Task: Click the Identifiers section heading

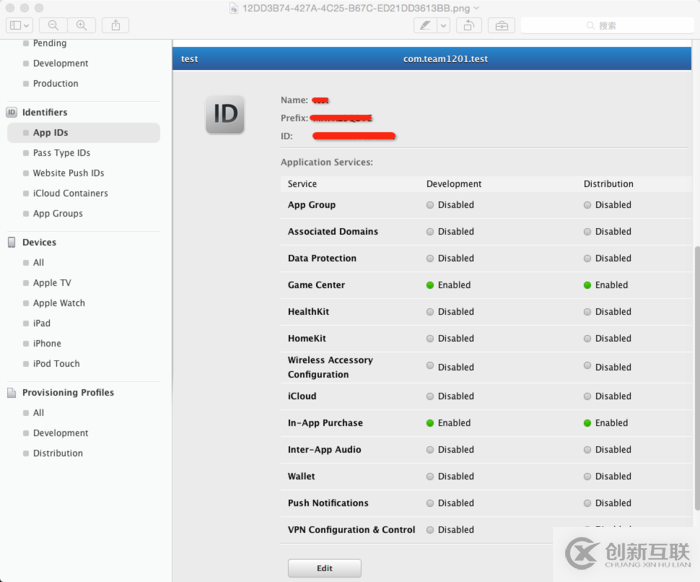Action: [x=45, y=112]
